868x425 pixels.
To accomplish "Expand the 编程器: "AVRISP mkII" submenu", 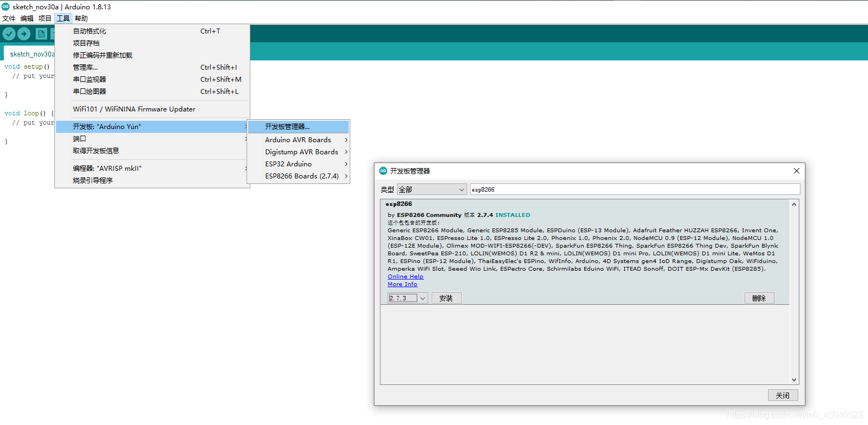I will [x=152, y=169].
